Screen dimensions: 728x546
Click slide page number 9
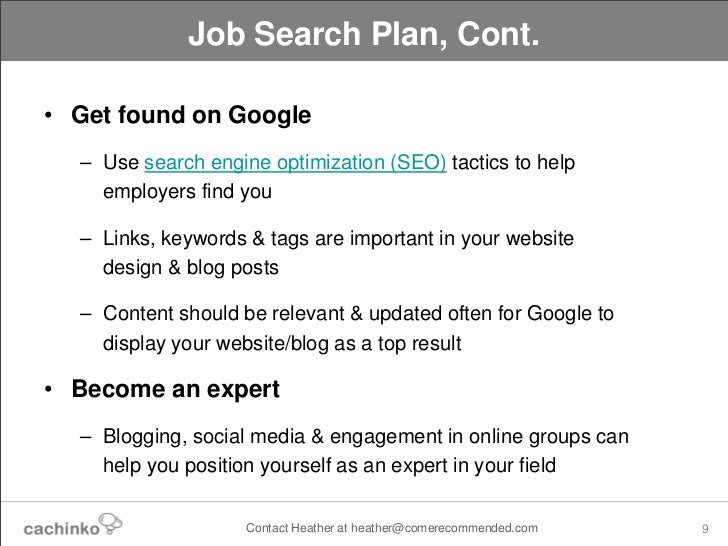click(x=705, y=529)
